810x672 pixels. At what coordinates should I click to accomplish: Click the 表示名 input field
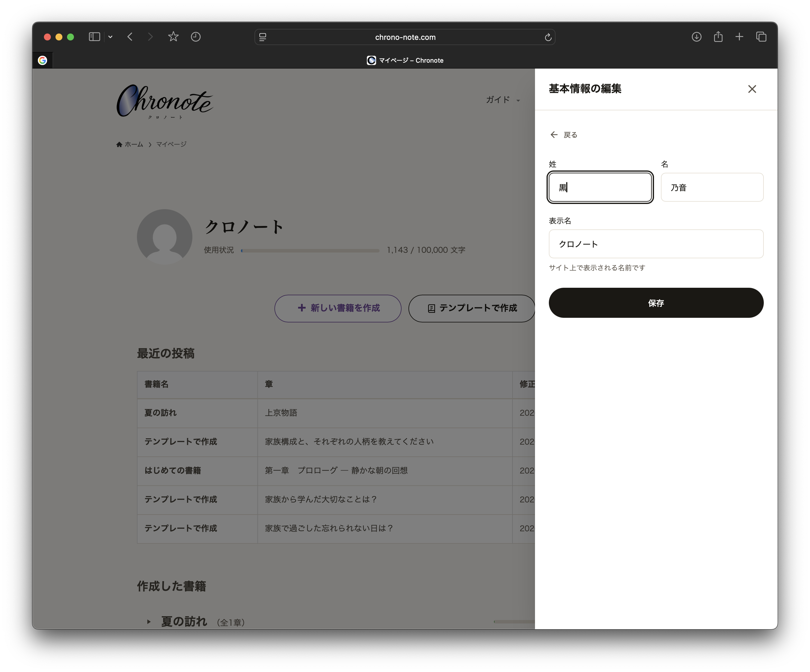pos(656,244)
